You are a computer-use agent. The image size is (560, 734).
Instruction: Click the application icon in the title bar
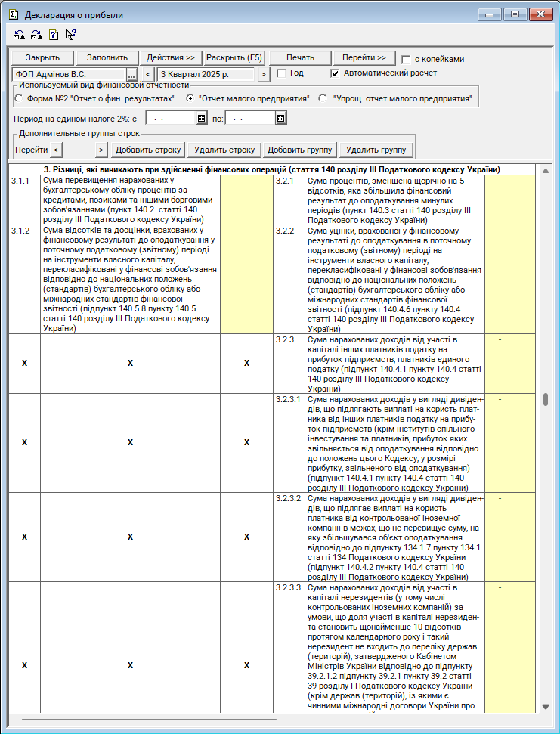(x=13, y=14)
